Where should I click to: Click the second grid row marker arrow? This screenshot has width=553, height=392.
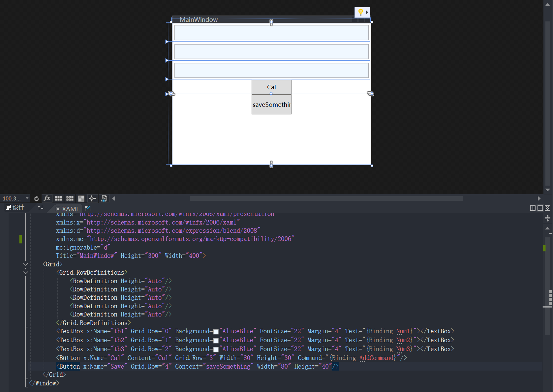tap(167, 60)
